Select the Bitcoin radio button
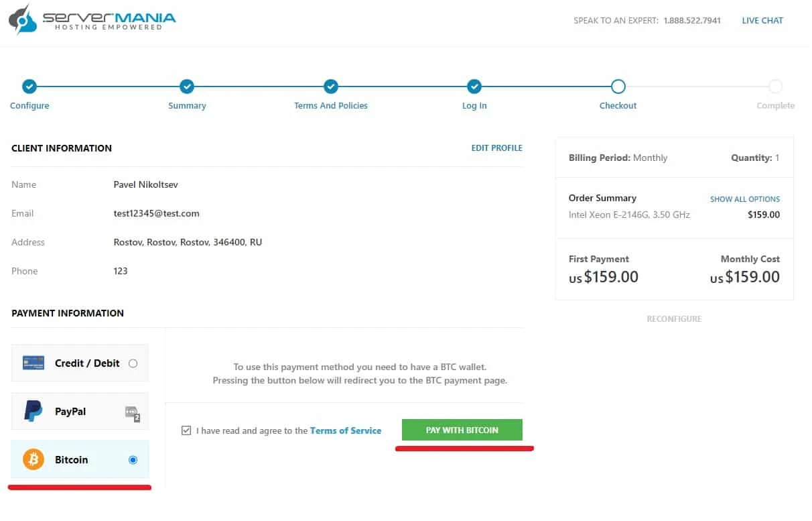This screenshot has height=521, width=812. click(x=133, y=460)
